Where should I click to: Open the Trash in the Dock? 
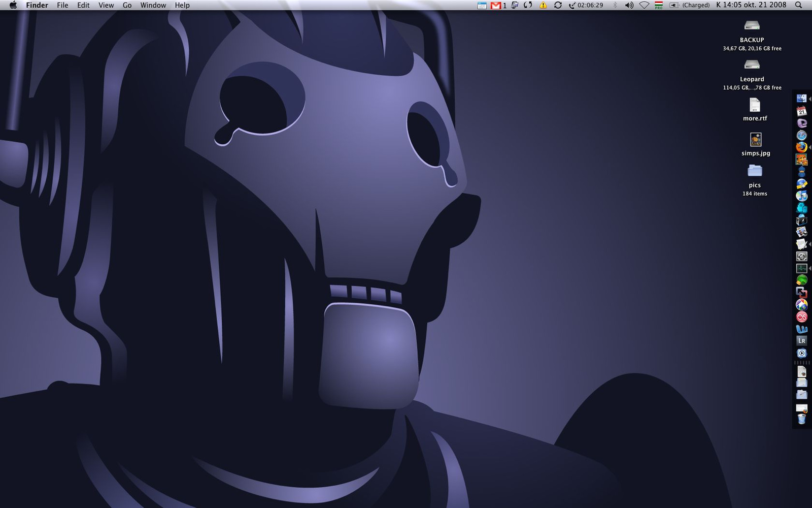pos(802,420)
